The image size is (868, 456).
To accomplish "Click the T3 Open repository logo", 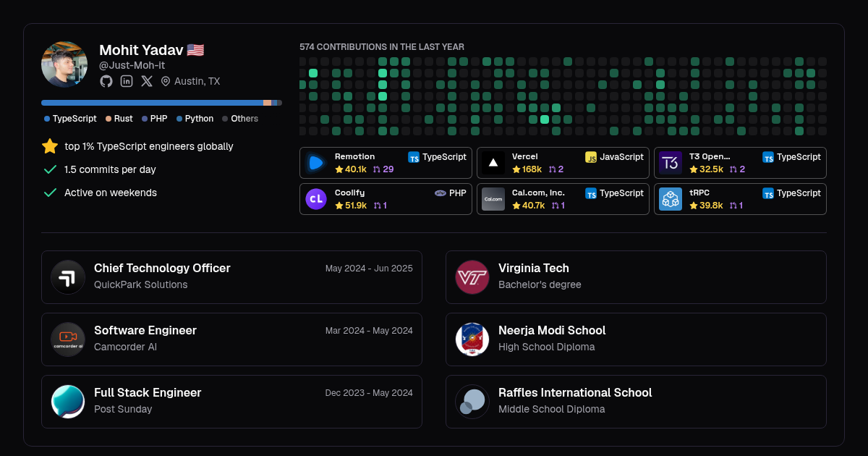I will (x=671, y=163).
